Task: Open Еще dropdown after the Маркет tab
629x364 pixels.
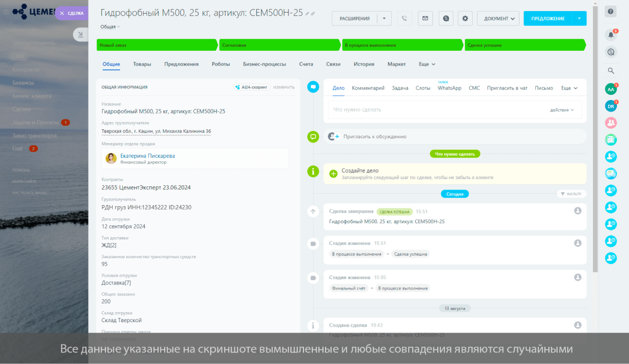Action: 427,64
